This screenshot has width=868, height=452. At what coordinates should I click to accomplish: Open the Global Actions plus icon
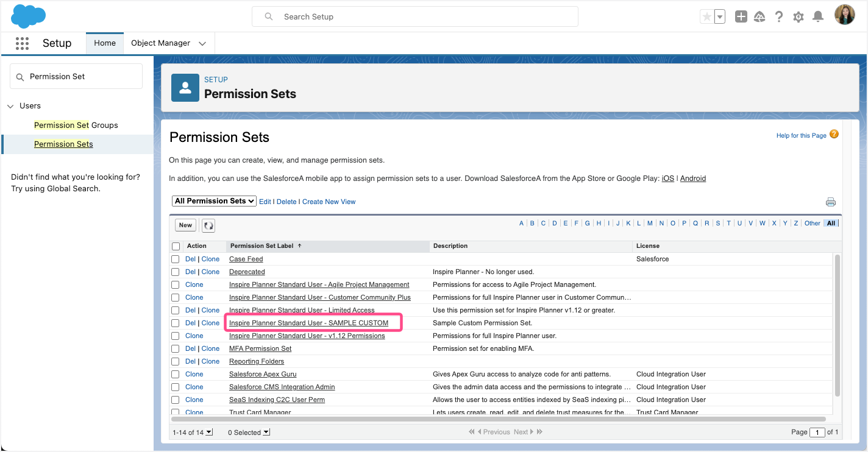(741, 17)
